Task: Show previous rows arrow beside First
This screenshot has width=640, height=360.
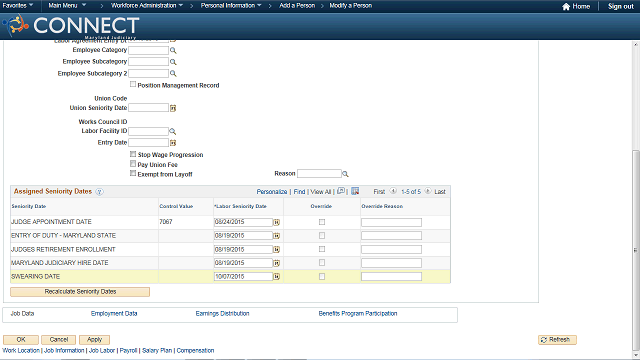Action: point(393,191)
